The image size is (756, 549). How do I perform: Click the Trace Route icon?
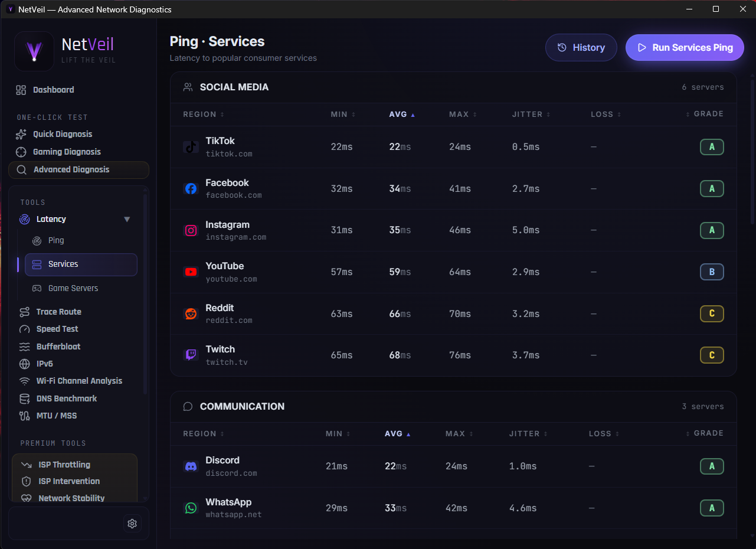pyautogui.click(x=24, y=312)
